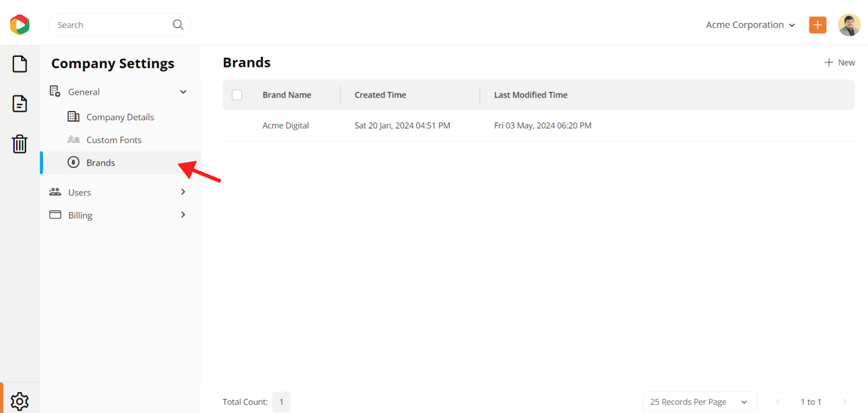Viewport: 868px width, 413px height.
Task: Click the 1 to 1 pagination text
Action: (811, 402)
